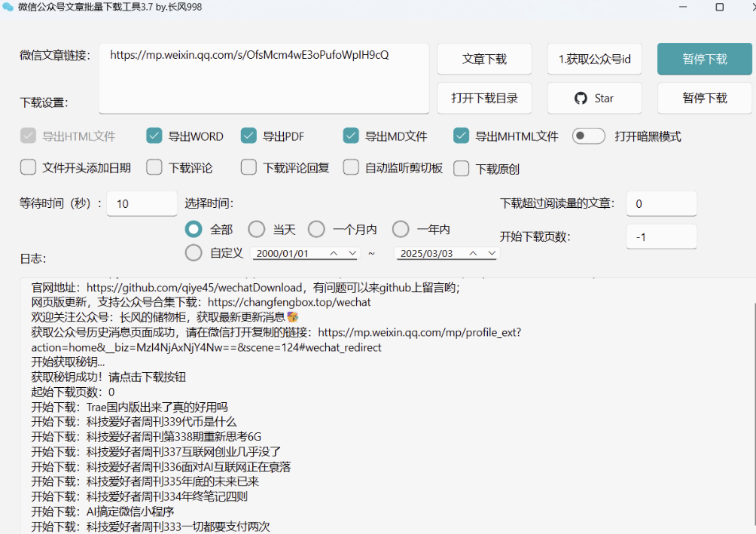Image resolution: width=756 pixels, height=534 pixels.
Task: Click the 下载设置: label
Action: pyautogui.click(x=44, y=102)
